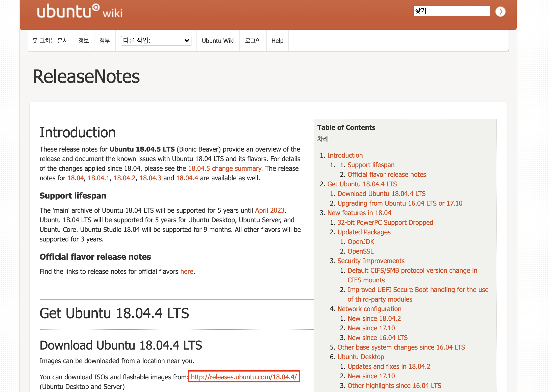Viewport: 549px width, 392px height.
Task: Open the 다른 작업 dropdown
Action: [x=156, y=41]
